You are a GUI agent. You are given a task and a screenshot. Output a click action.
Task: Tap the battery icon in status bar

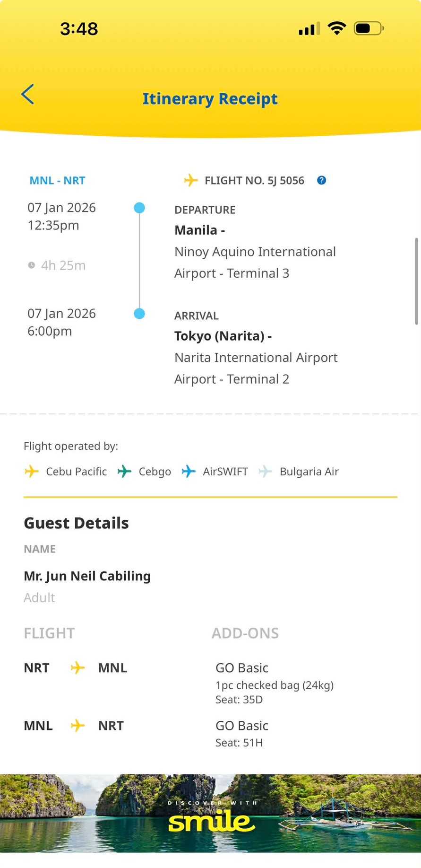point(368,29)
